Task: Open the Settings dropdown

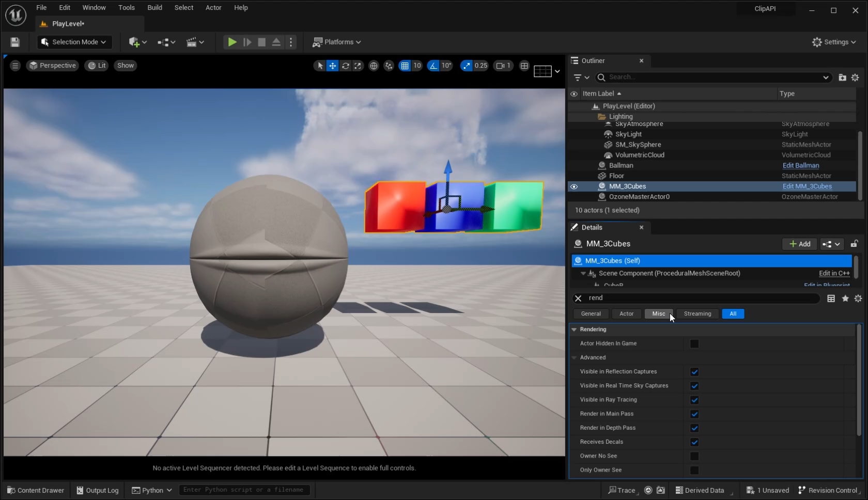Action: pos(834,42)
